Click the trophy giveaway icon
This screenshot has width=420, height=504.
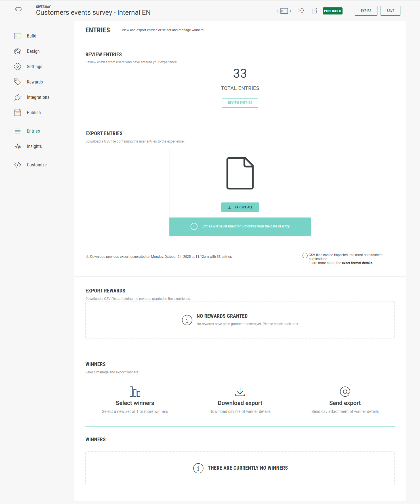click(18, 11)
